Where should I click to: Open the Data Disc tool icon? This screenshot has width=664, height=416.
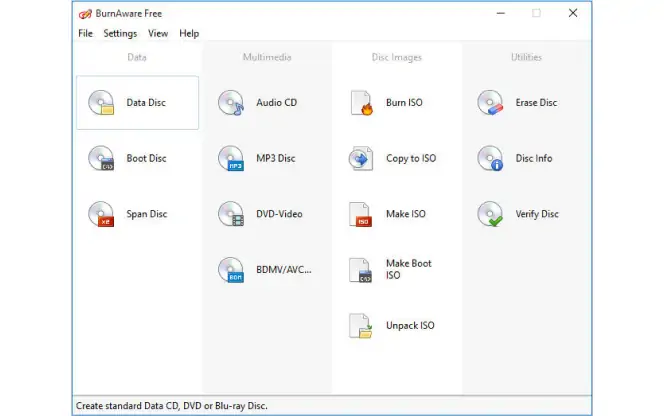pyautogui.click(x=101, y=103)
